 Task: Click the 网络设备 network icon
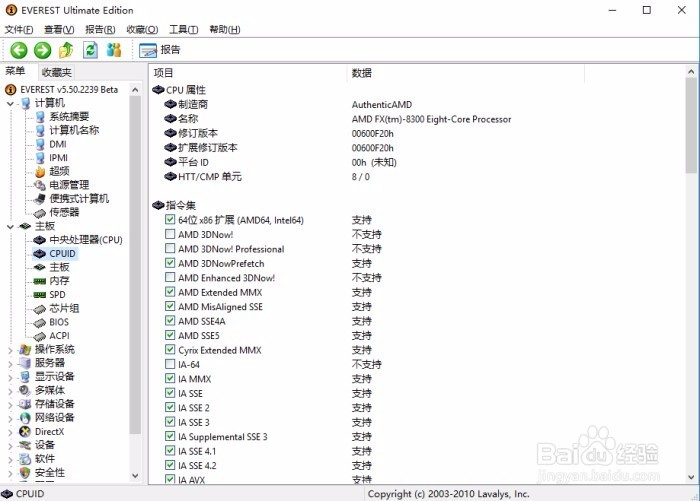pos(25,418)
